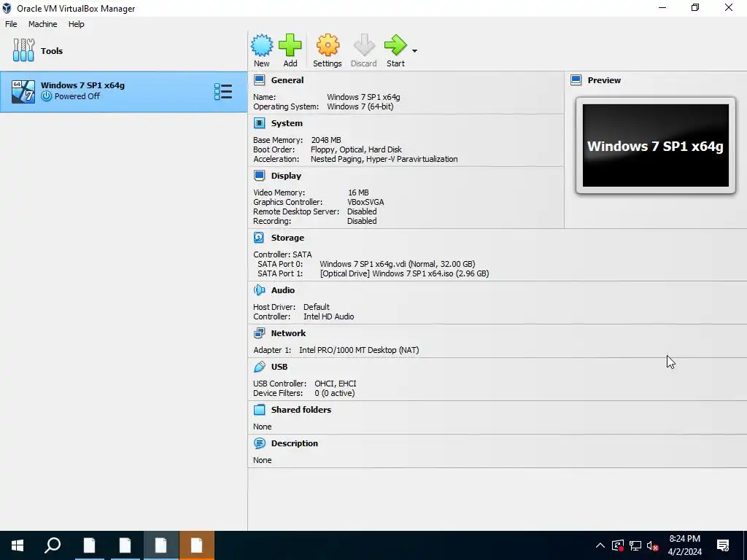The height and width of the screenshot is (560, 747).
Task: Open taskbar search magnifier
Action: pos(53,545)
